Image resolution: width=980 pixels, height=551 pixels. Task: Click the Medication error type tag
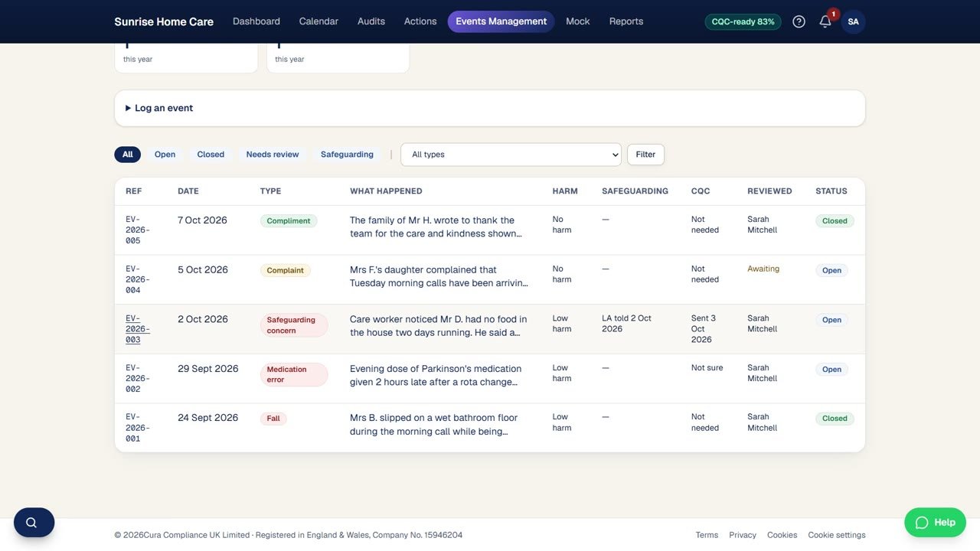[x=294, y=375]
